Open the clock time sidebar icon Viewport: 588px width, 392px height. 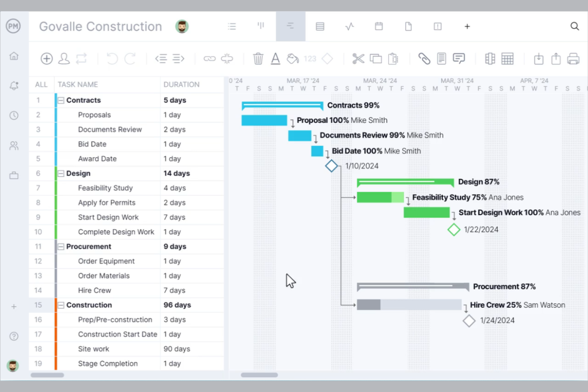pos(14,116)
